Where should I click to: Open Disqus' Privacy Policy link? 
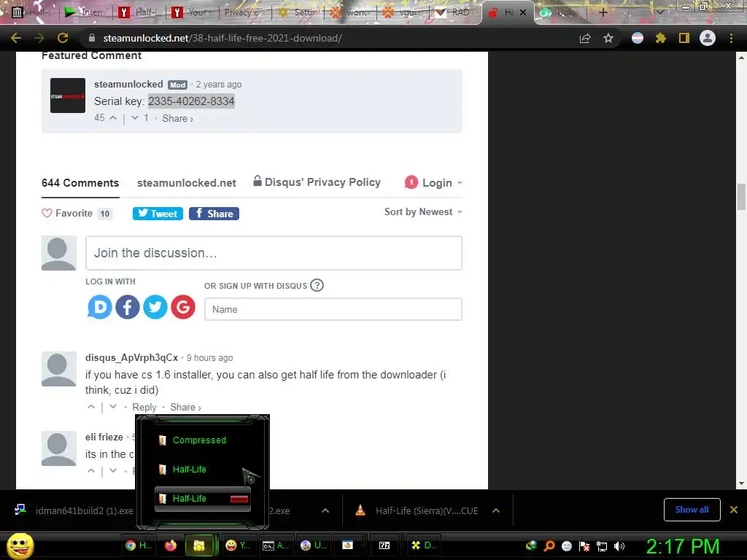(317, 182)
